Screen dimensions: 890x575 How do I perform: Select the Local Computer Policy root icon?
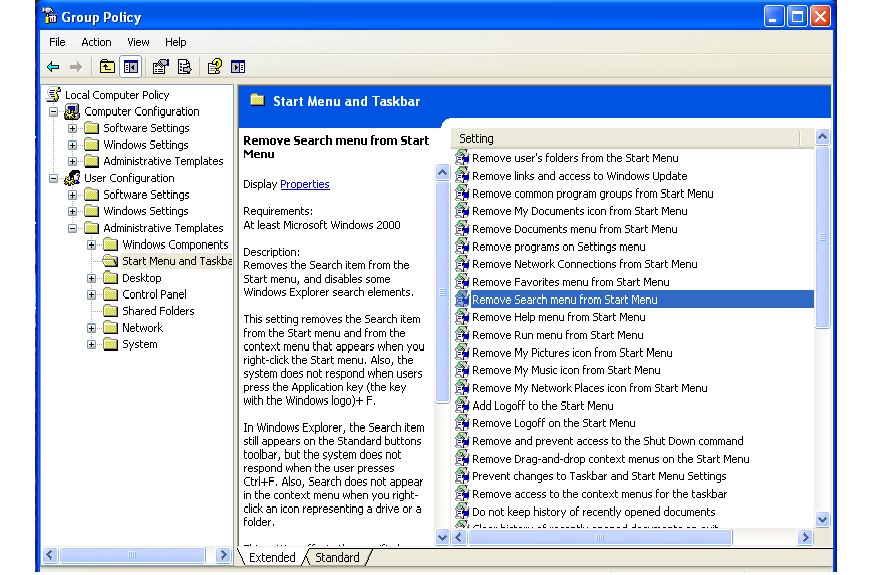click(54, 94)
